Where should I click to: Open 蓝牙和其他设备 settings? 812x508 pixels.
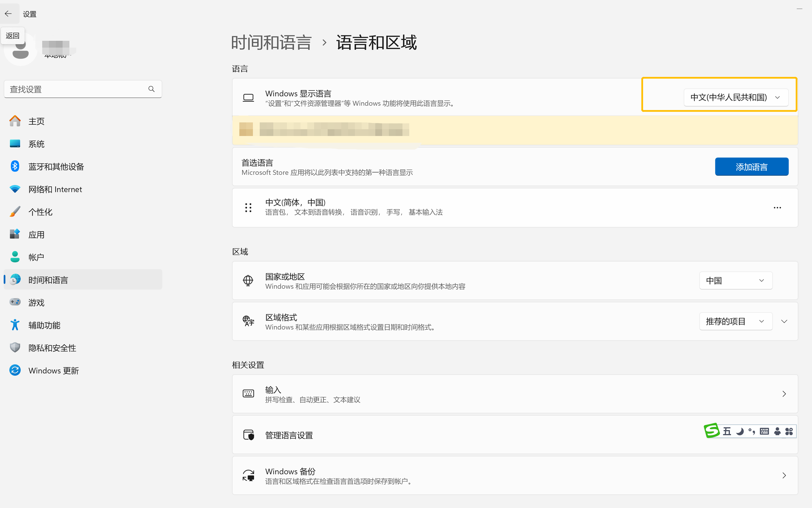[x=83, y=167]
